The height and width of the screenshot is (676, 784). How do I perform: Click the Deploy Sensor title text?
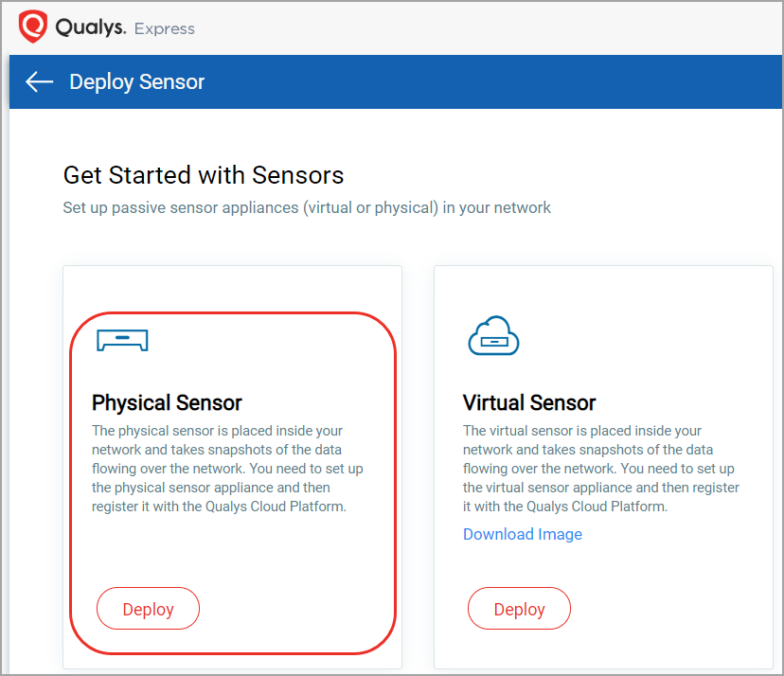coord(136,82)
